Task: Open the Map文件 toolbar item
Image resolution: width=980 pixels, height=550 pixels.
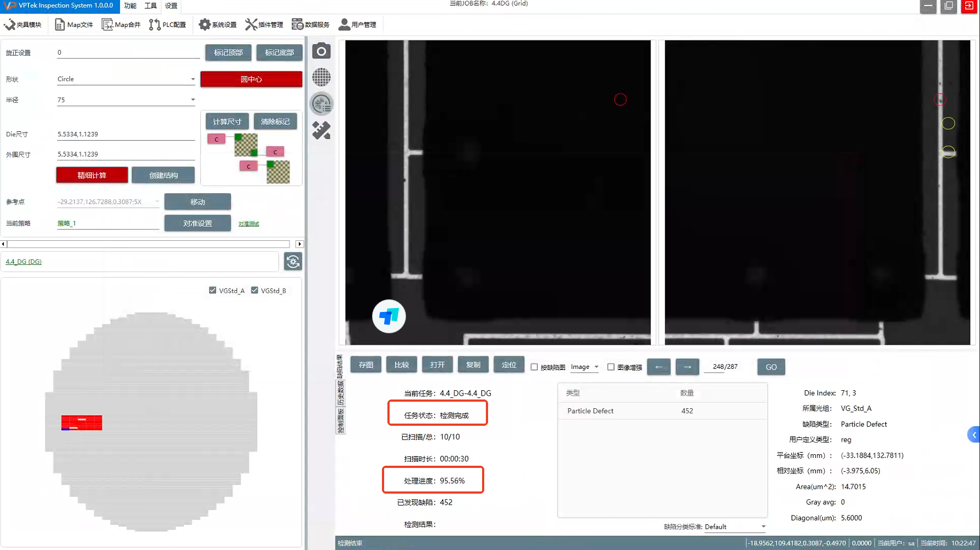Action: click(x=74, y=25)
